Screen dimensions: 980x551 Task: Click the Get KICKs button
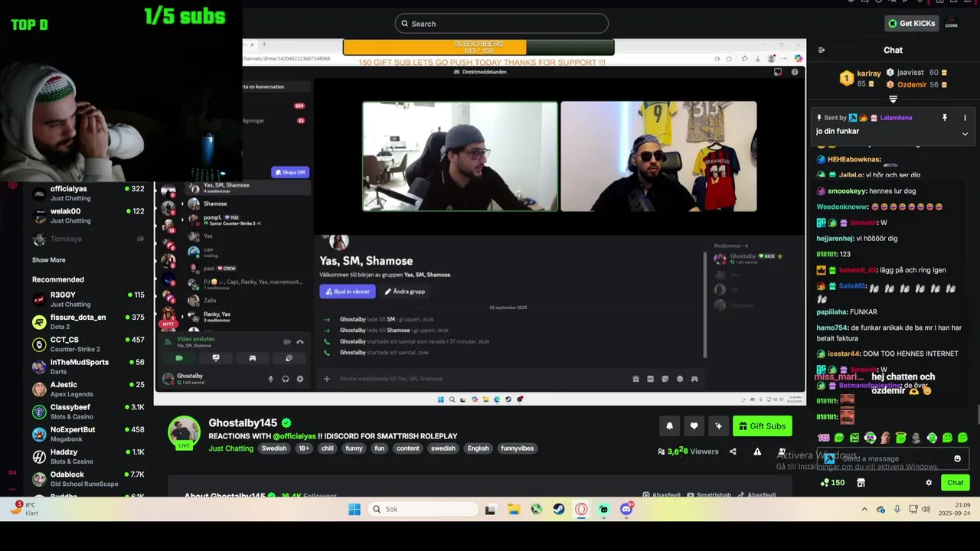tap(912, 24)
